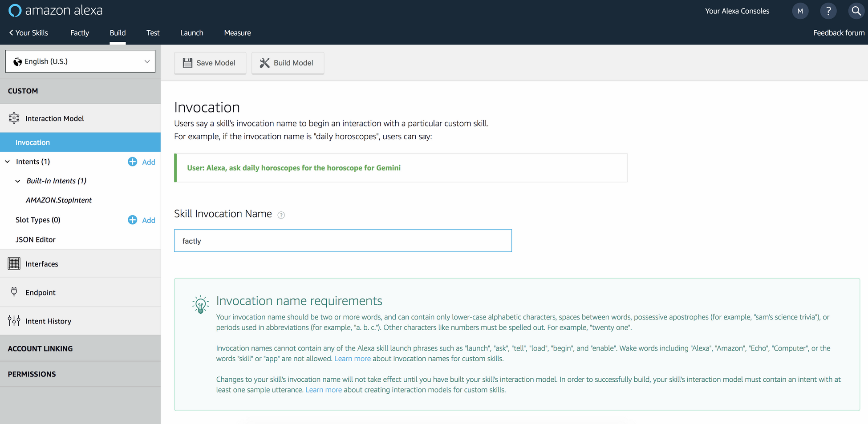Screen dimensions: 868x424
Task: Open the Interaction Model section
Action: pos(80,118)
